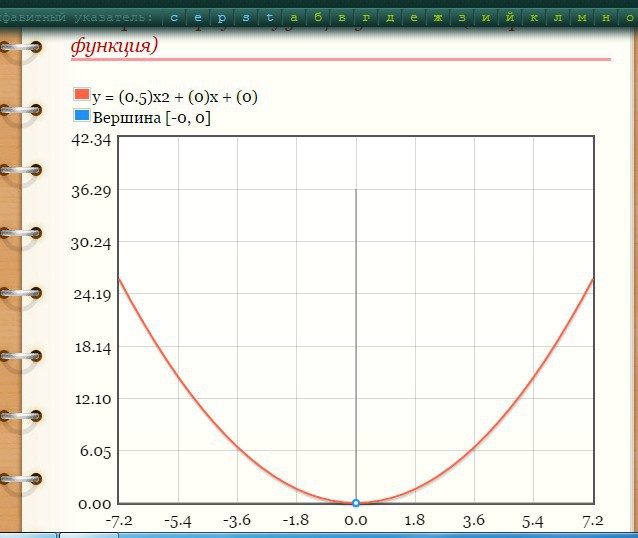This screenshot has width=638, height=538.
Task: Open letter 's' in alphabet index
Action: 246,18
